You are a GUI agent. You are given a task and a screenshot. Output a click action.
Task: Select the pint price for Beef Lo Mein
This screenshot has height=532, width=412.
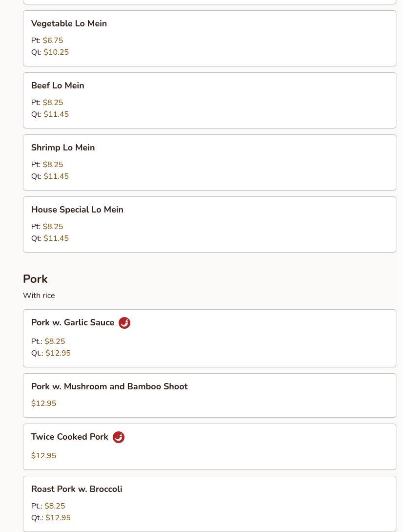tap(53, 103)
